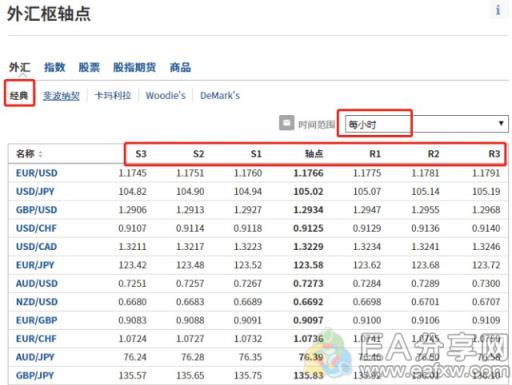The height and width of the screenshot is (385, 512).
Task: Open the EUR/JPY pair link
Action: 35,265
